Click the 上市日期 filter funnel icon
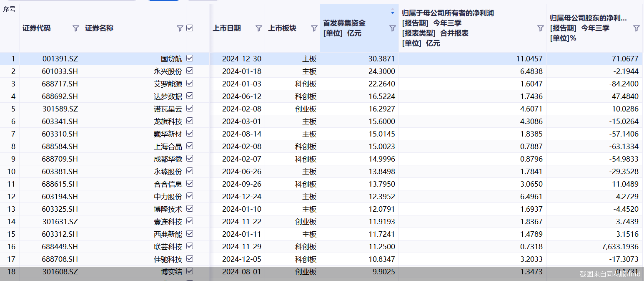 coord(258,28)
